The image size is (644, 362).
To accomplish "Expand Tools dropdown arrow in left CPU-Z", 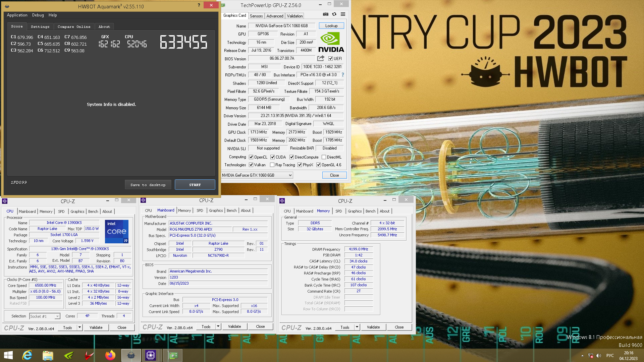I will [79, 327].
